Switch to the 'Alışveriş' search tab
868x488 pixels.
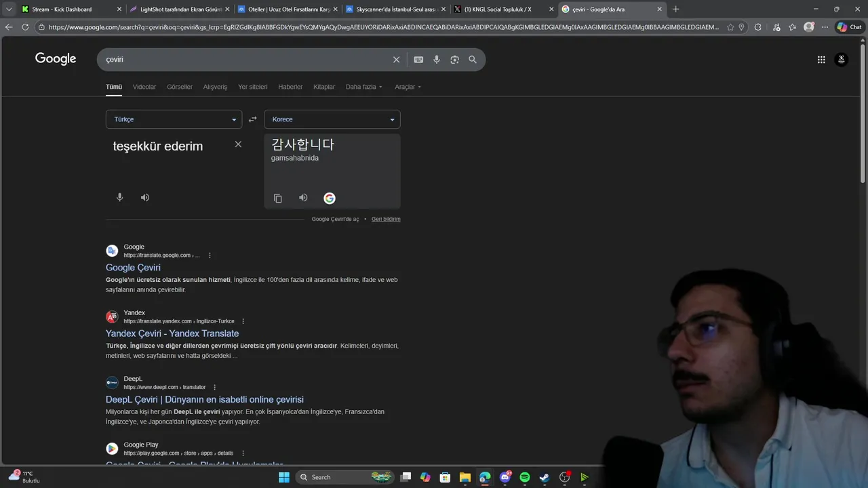click(215, 87)
